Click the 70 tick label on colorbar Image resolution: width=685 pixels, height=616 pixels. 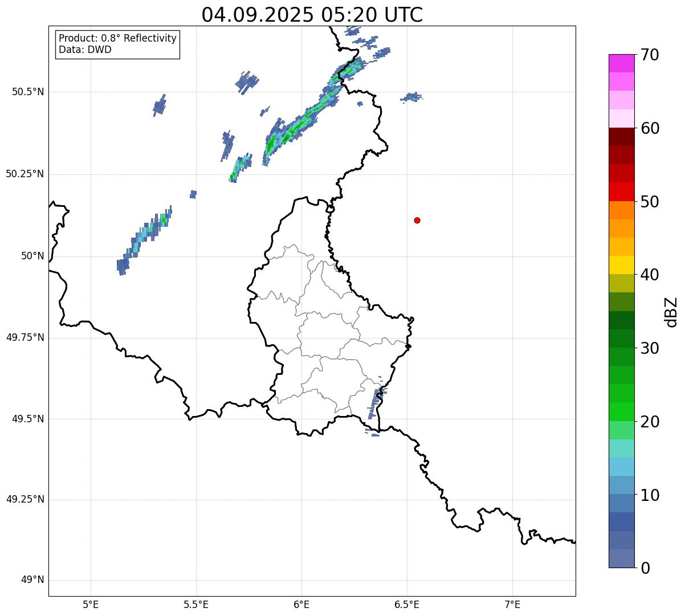(650, 55)
